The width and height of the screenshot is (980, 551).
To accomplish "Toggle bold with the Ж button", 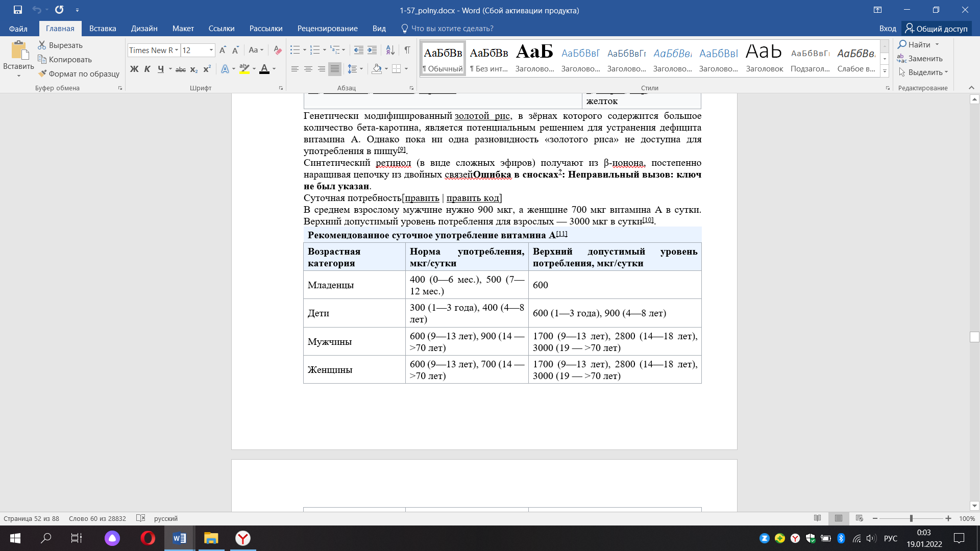I will click(134, 69).
